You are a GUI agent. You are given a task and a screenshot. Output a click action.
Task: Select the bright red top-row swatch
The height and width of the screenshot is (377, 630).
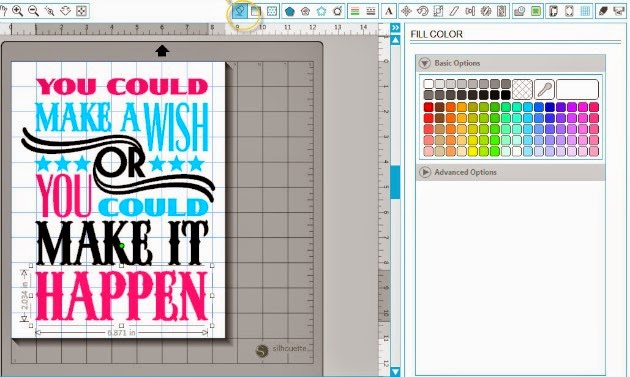429,107
